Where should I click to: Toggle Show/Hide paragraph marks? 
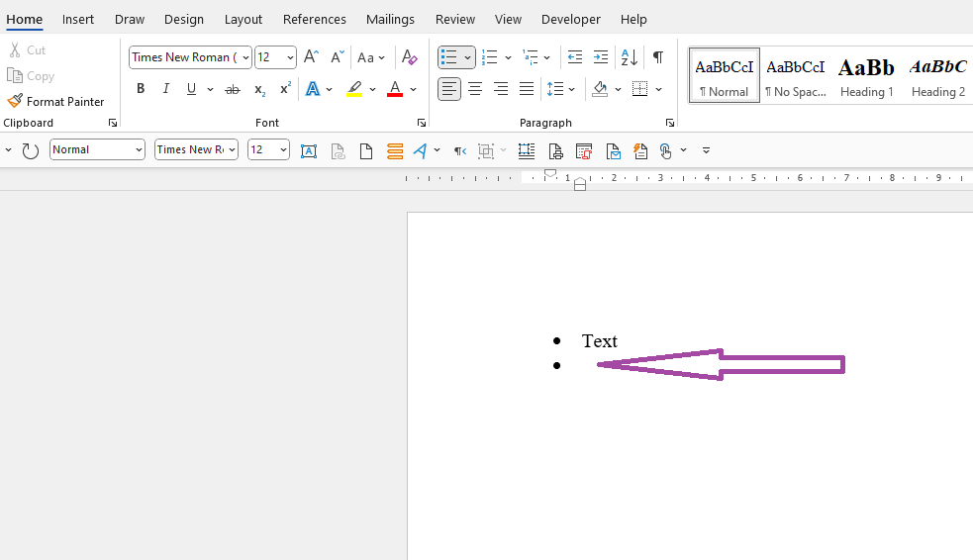658,57
